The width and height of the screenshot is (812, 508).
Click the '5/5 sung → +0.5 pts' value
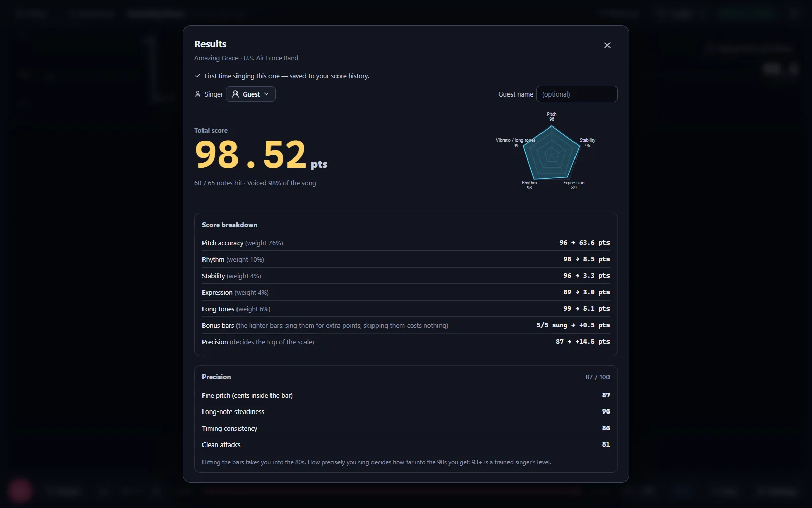coord(573,325)
